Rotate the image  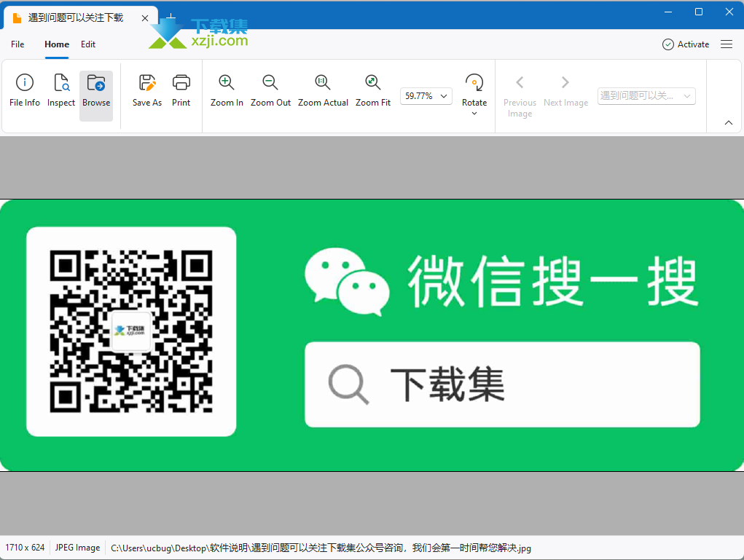point(474,89)
